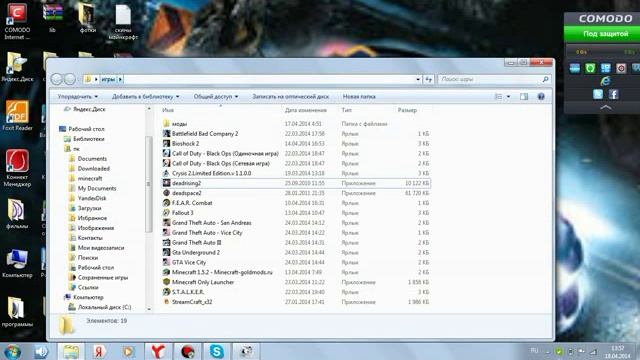Viewport: 640px width, 360px height.
Task: Select the S.T.A.L.K.E.R. shortcut icon
Action: pos(166,292)
